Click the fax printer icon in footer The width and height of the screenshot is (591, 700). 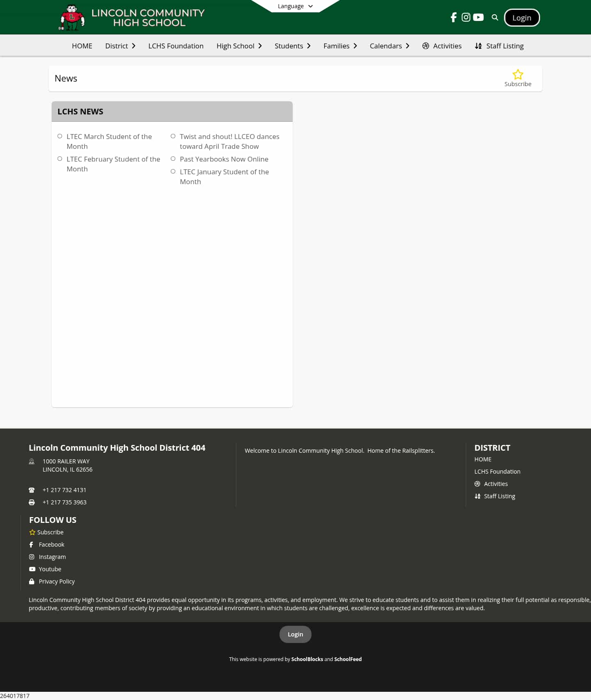click(x=32, y=502)
